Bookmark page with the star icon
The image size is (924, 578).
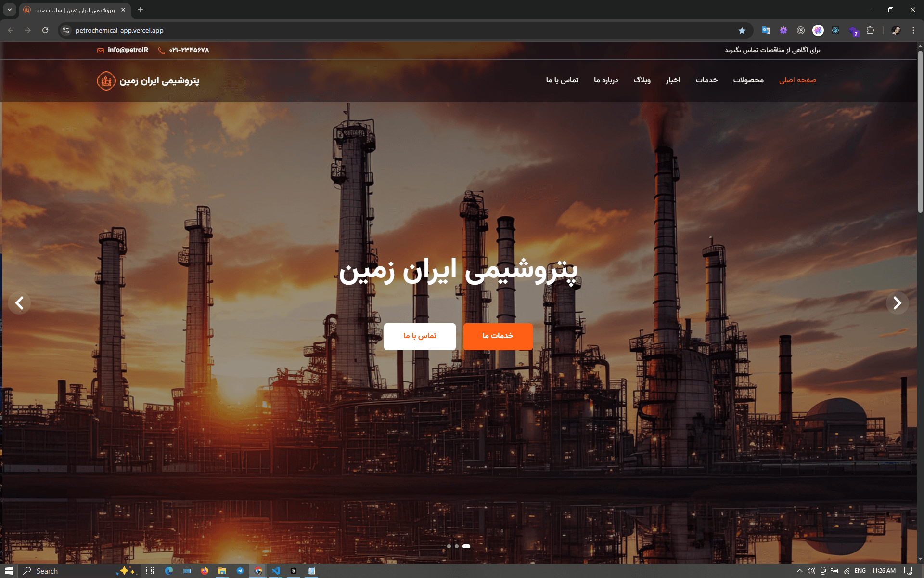(x=742, y=30)
